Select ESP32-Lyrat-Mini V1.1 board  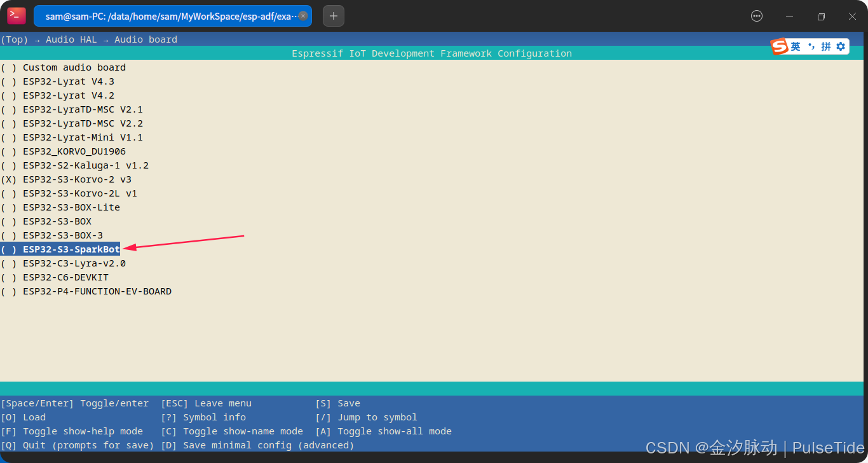71,137
